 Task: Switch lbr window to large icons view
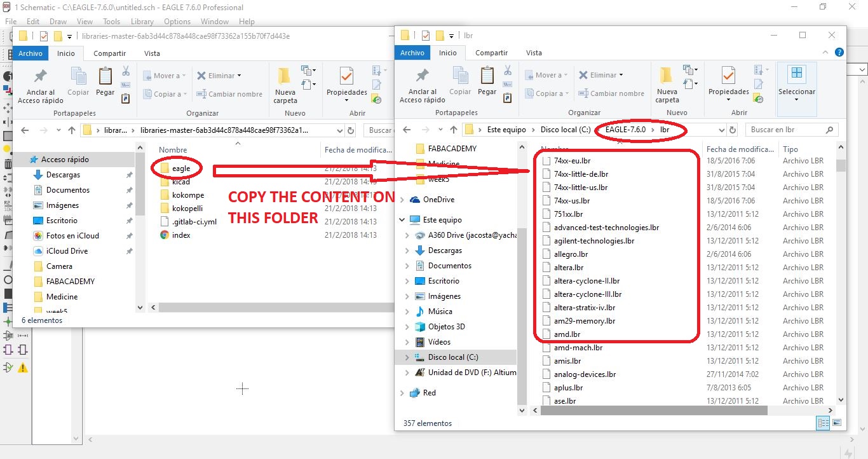coord(836,423)
